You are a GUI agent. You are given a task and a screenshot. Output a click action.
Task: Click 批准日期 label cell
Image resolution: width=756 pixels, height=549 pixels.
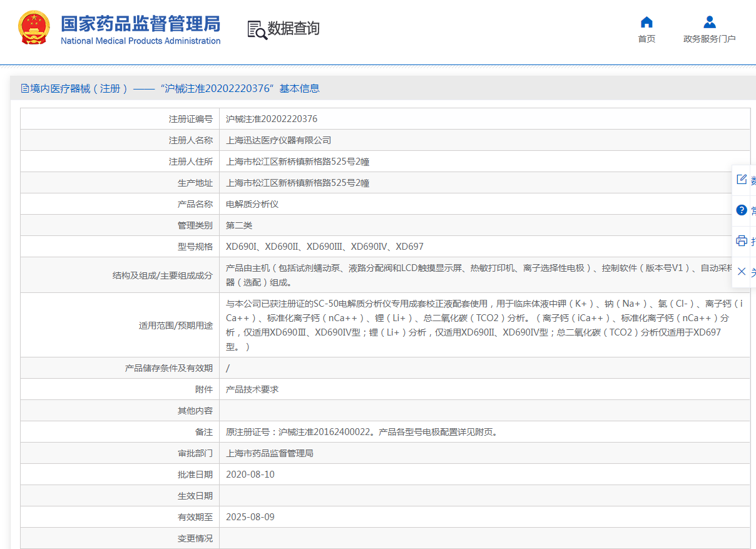tap(120, 475)
